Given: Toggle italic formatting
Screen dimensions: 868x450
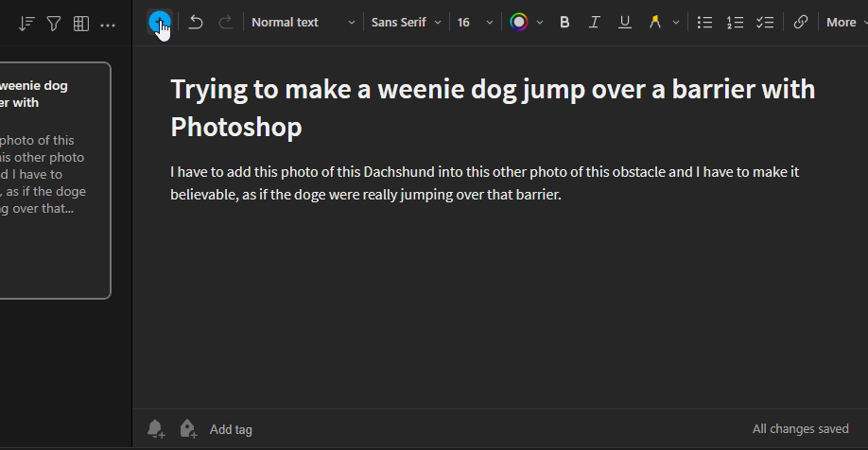Looking at the screenshot, I should coord(595,22).
